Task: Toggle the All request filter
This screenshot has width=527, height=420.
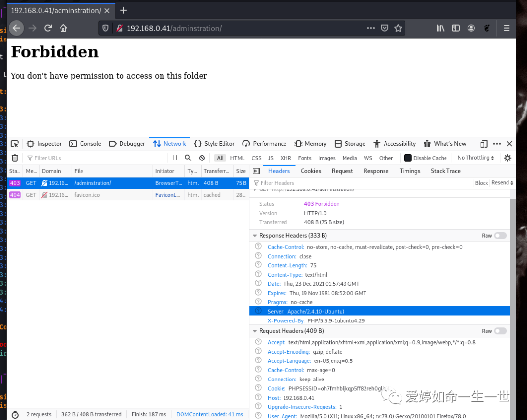Action: tap(220, 158)
